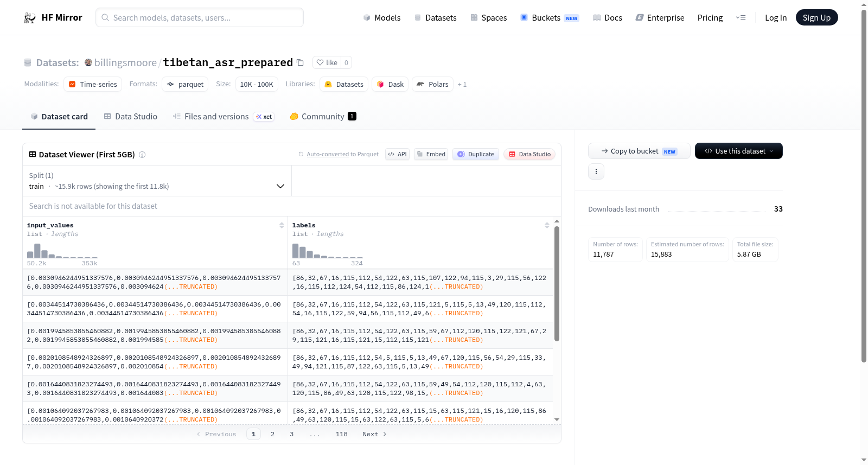This screenshot has width=868, height=465.
Task: Open the navigation more-menu icon
Action: click(741, 17)
